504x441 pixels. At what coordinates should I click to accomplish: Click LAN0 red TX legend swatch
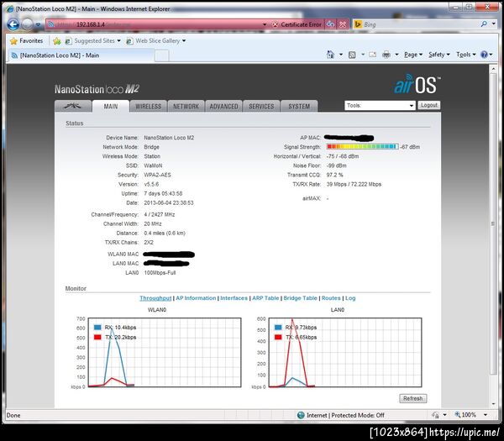click(278, 337)
